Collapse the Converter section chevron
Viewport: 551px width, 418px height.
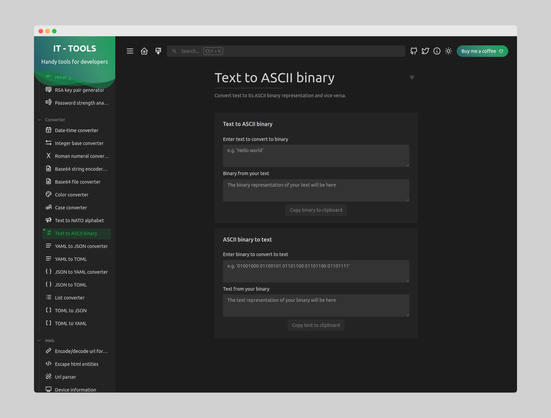click(x=39, y=120)
